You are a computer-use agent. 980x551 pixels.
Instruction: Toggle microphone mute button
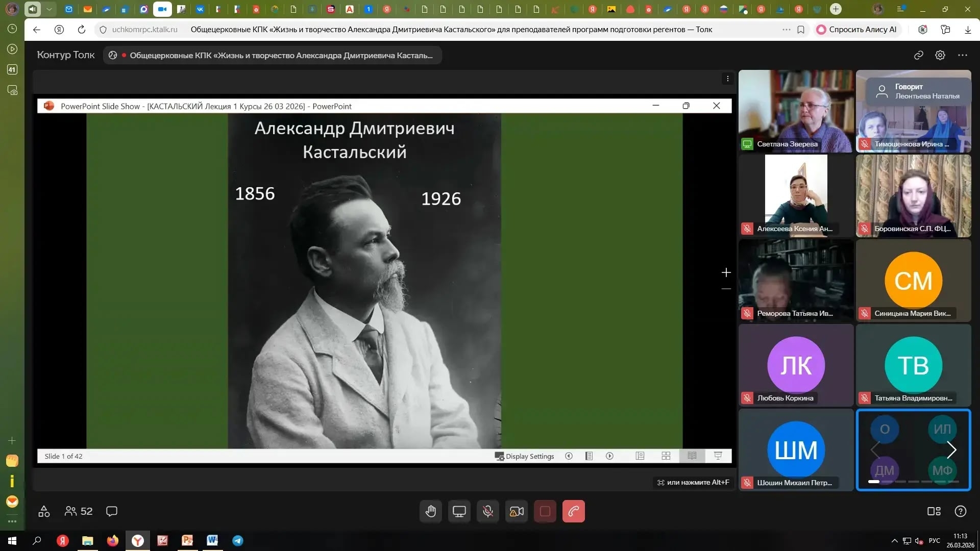[x=488, y=511]
